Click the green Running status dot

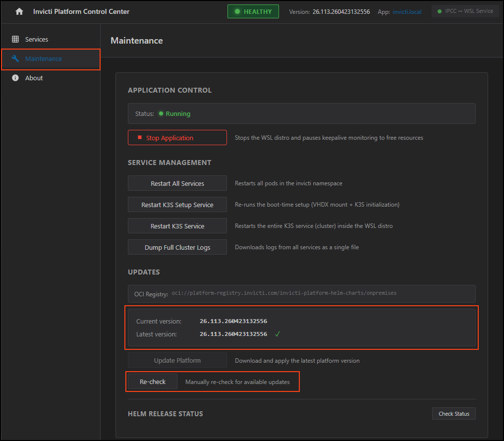click(160, 113)
